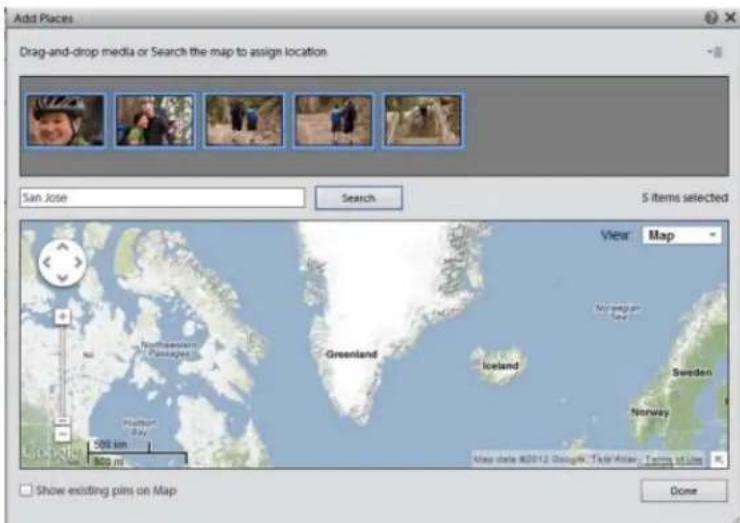Click the Search button

[359, 198]
